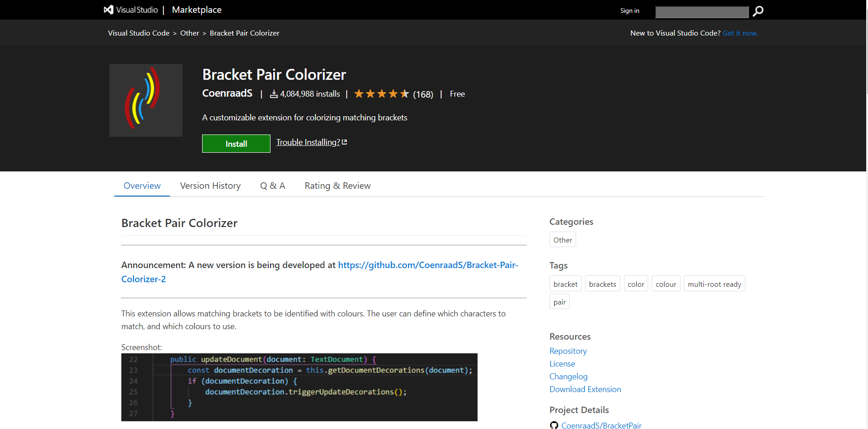Select the multi-root ready tag
Viewport: 868px width, 429px height.
pos(714,284)
